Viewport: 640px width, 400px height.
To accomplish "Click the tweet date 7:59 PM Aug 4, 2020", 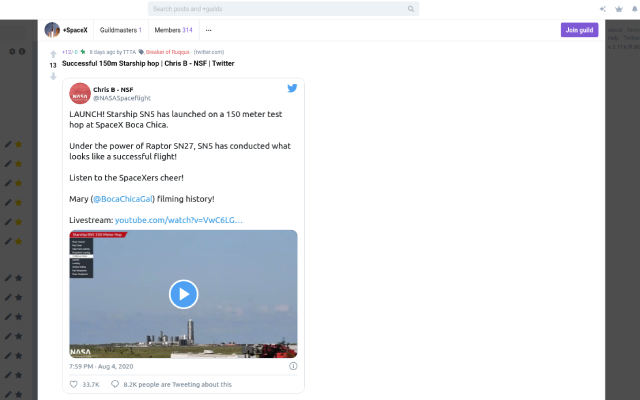I will 101,367.
